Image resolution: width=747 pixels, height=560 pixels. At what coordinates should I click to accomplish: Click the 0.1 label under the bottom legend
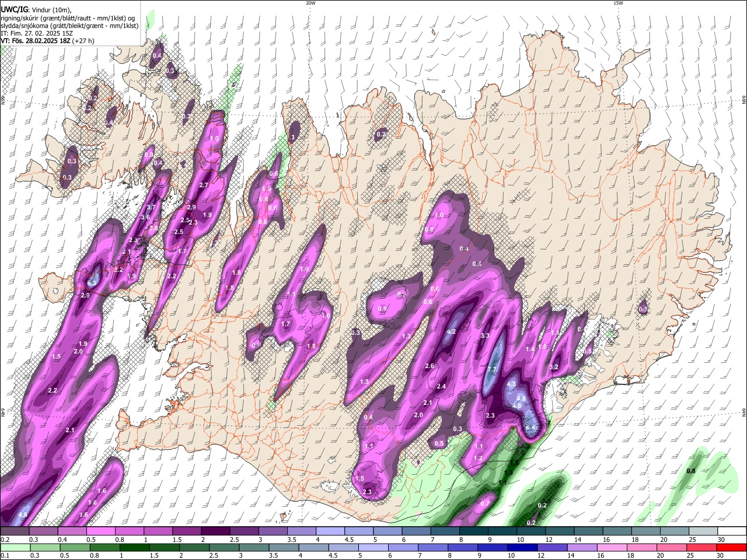point(5,555)
